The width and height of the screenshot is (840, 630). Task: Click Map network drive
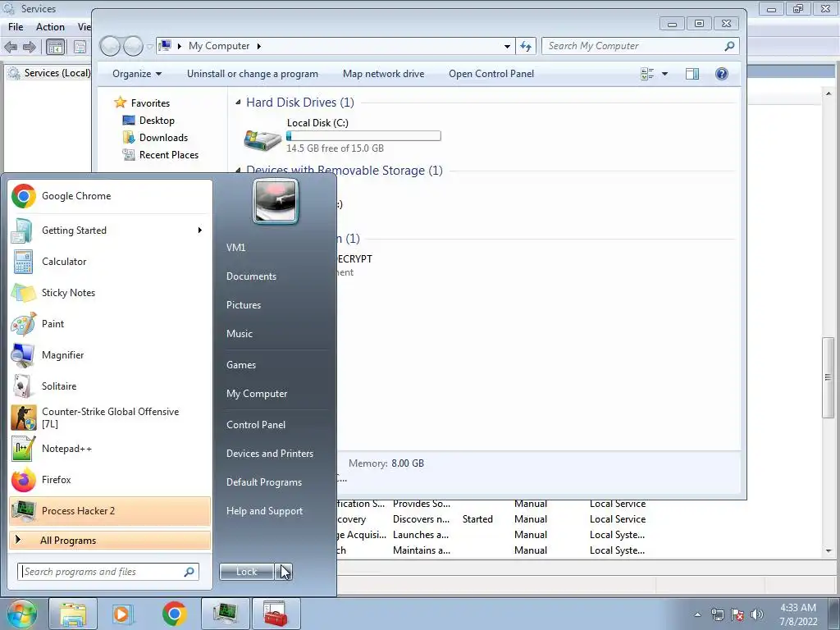tap(384, 74)
